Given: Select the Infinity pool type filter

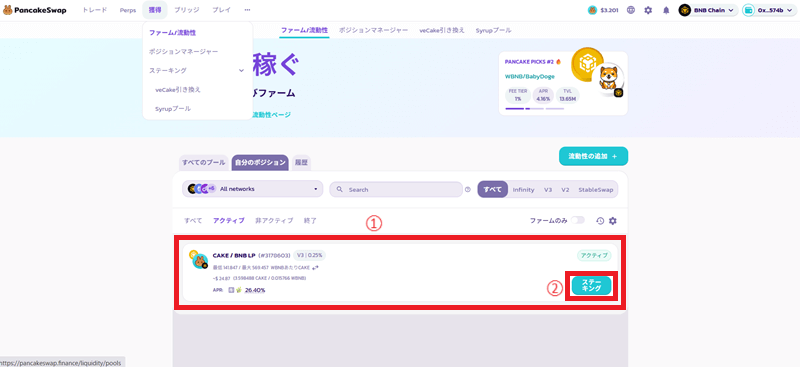Looking at the screenshot, I should pyautogui.click(x=523, y=189).
